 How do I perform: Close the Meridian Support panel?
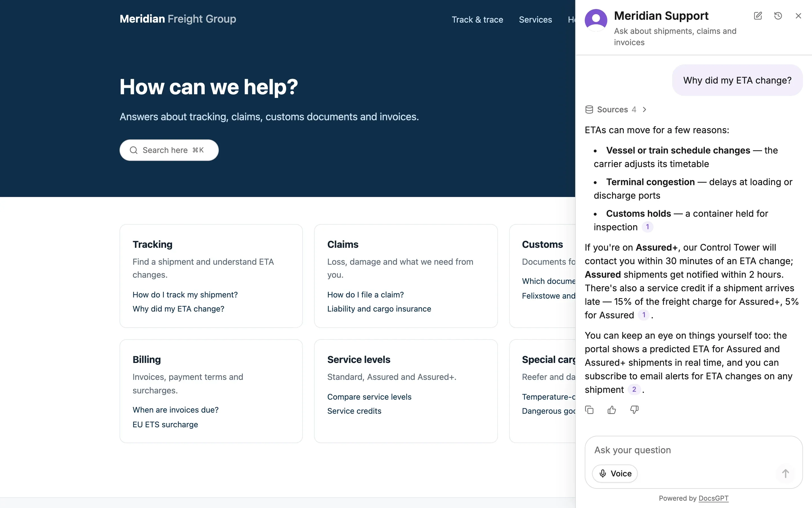(798, 16)
